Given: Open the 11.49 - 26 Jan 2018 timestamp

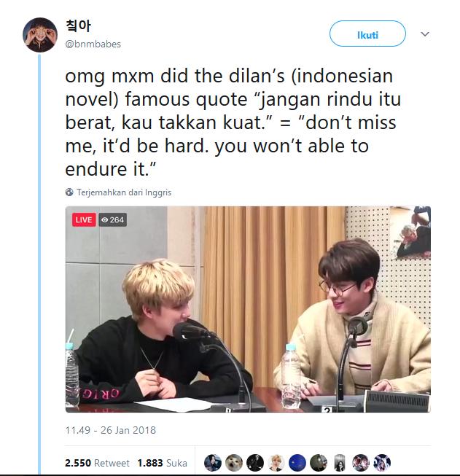Looking at the screenshot, I should (x=111, y=430).
